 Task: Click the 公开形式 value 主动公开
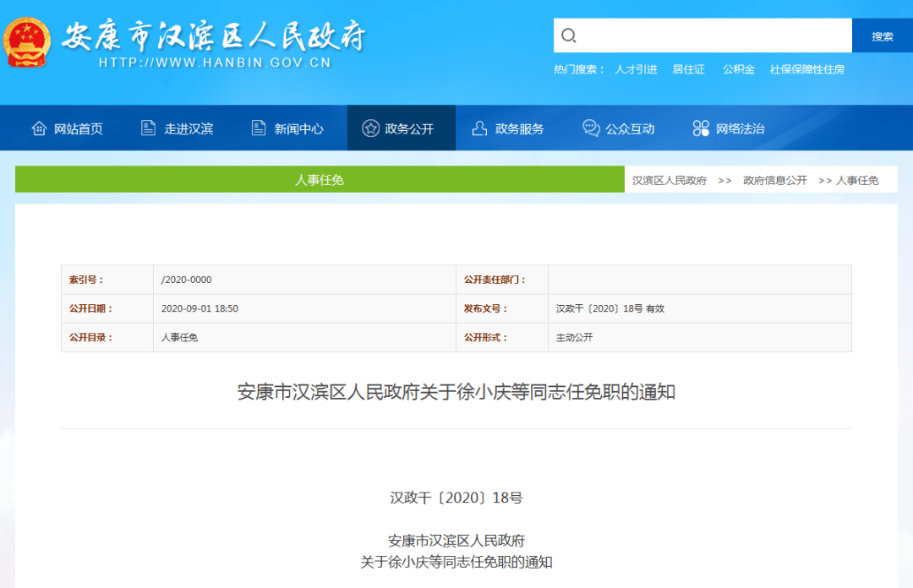coord(574,338)
